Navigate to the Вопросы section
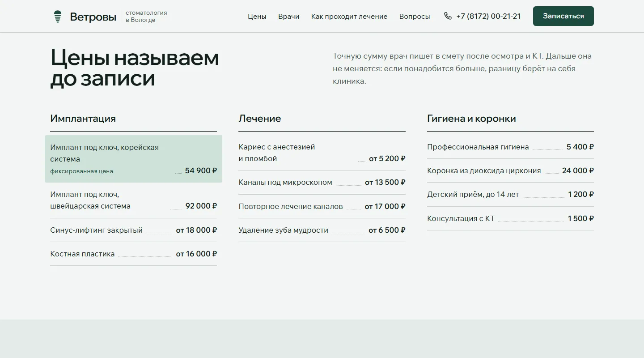The height and width of the screenshot is (358, 644). pos(415,17)
